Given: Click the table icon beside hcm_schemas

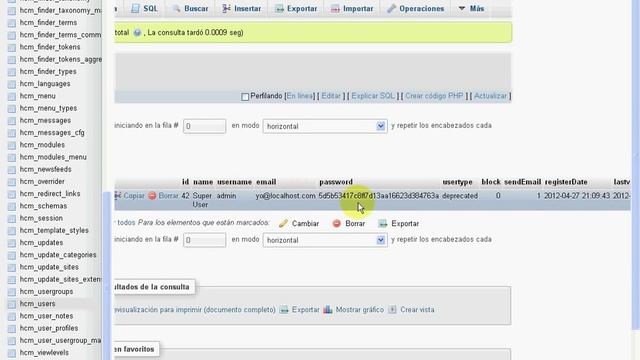Looking at the screenshot, I should click(12, 207).
